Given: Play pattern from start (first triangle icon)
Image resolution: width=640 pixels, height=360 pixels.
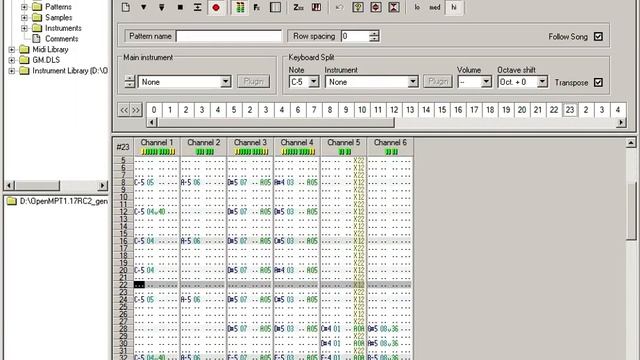Looking at the screenshot, I should pos(144,7).
